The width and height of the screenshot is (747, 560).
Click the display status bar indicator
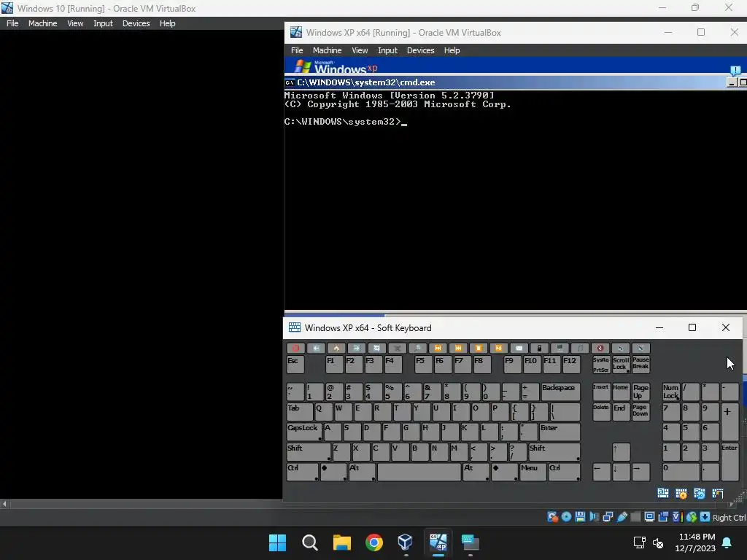pos(649,517)
